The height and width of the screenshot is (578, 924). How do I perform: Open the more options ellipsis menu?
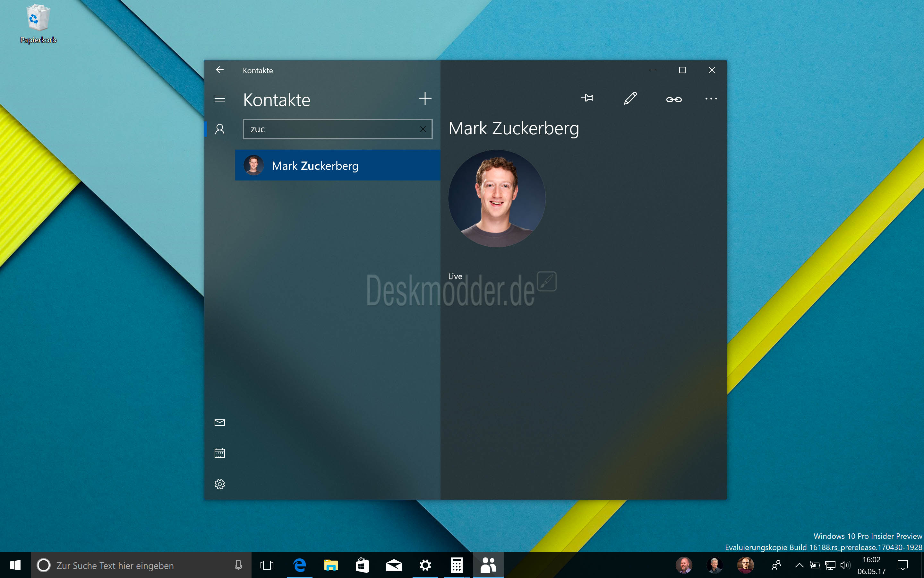tap(711, 99)
